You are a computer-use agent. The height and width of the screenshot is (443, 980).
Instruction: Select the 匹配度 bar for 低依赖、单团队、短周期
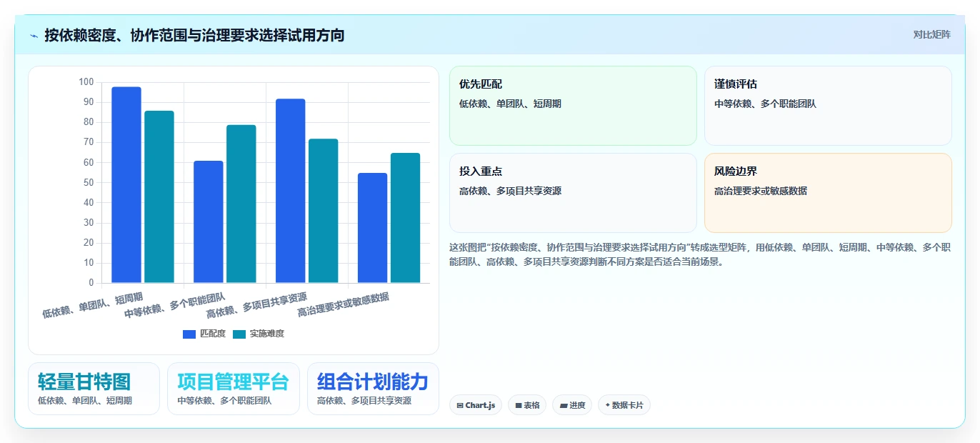click(126, 185)
